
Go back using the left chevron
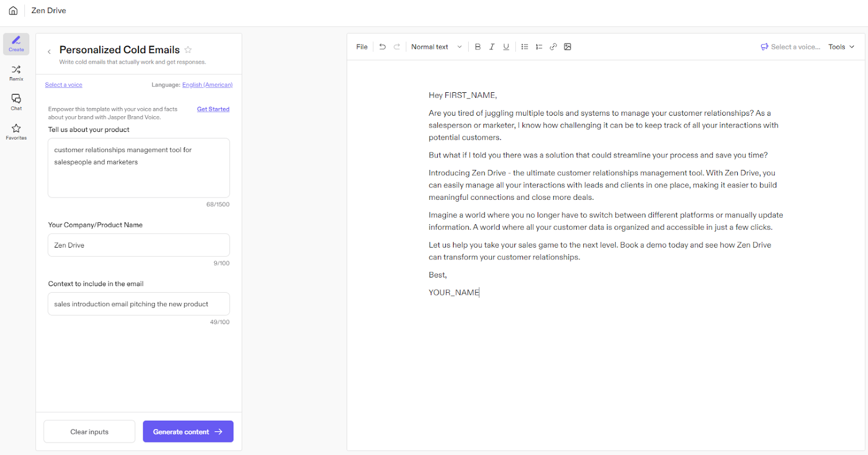(x=49, y=52)
